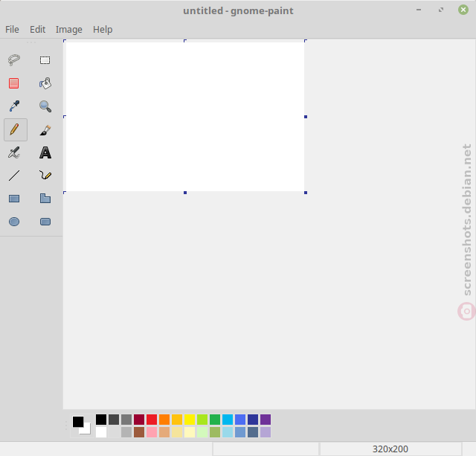Minimize the gnome-paint window
Screen dimensions: 476x456
(x=419, y=10)
